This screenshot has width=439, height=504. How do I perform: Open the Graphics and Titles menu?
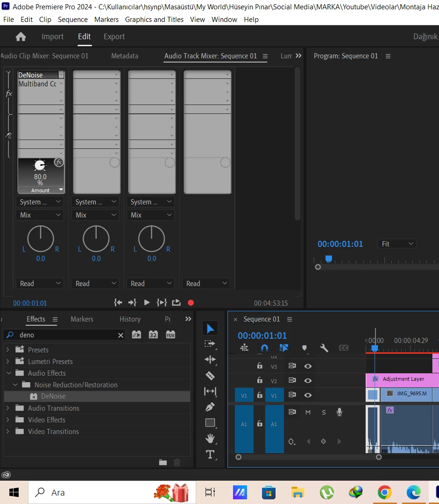155,20
